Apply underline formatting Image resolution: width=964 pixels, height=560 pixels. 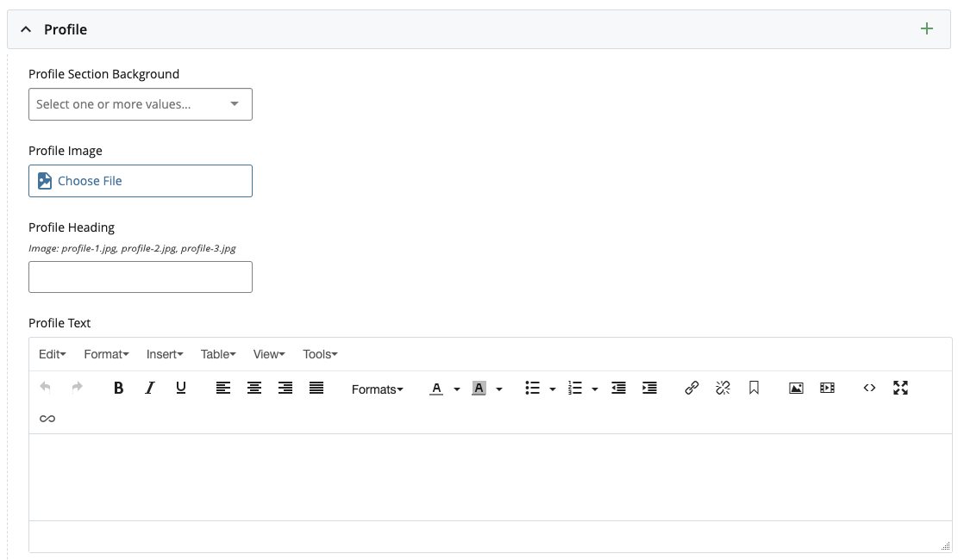point(181,389)
